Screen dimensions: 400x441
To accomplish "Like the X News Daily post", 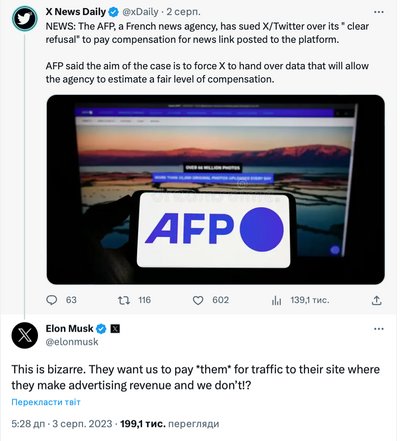I will [x=198, y=301].
